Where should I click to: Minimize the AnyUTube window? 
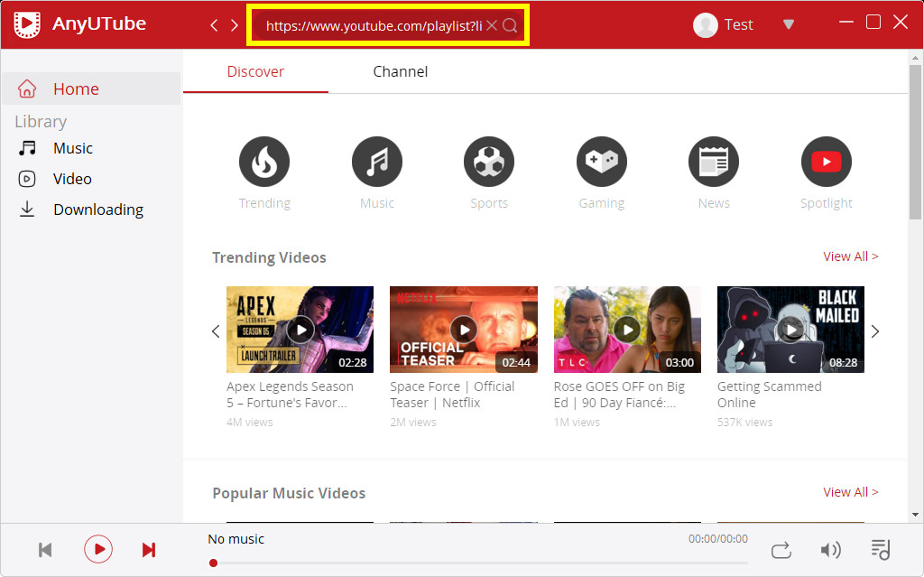point(846,23)
